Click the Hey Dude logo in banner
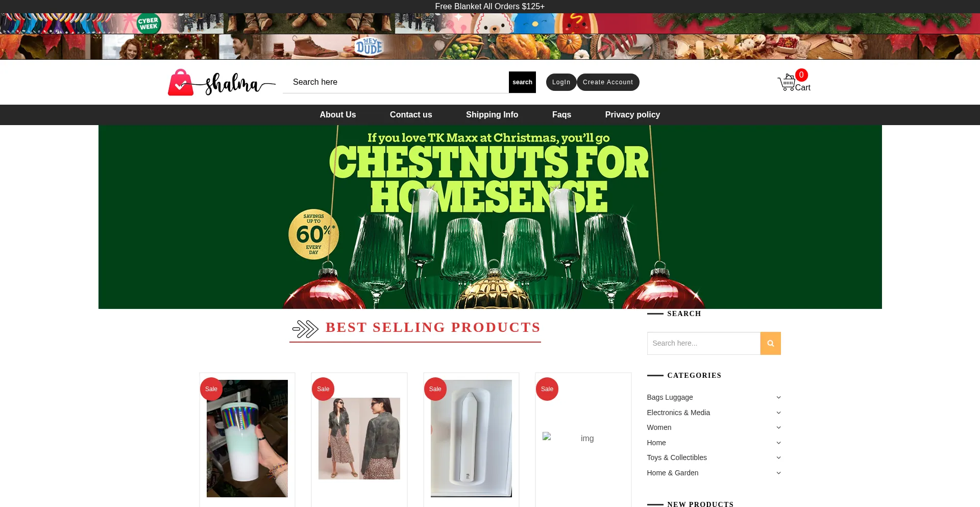Screen dimensions: 980x507 [x=369, y=46]
